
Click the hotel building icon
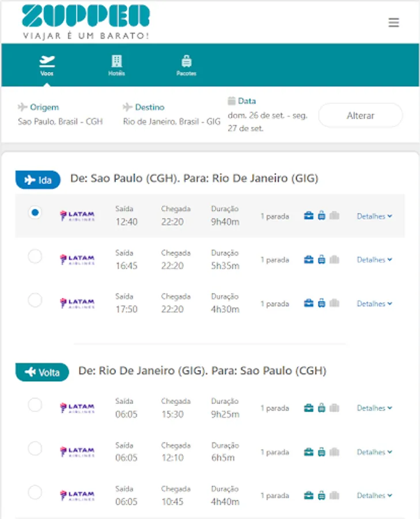pyautogui.click(x=117, y=61)
